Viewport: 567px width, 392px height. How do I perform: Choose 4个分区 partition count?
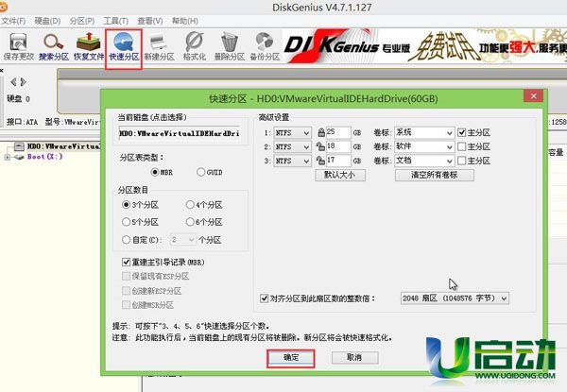click(x=190, y=205)
